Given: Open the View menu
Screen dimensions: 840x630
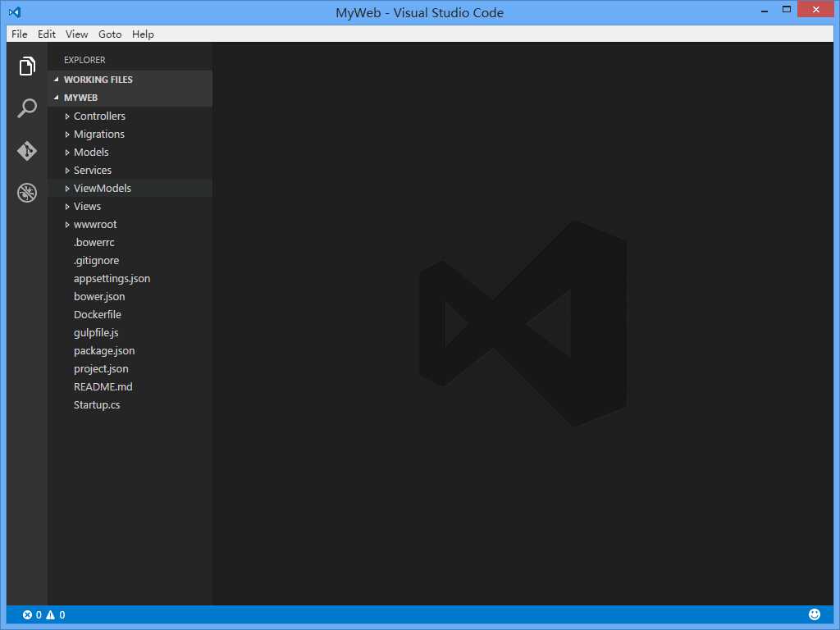Looking at the screenshot, I should click(76, 34).
